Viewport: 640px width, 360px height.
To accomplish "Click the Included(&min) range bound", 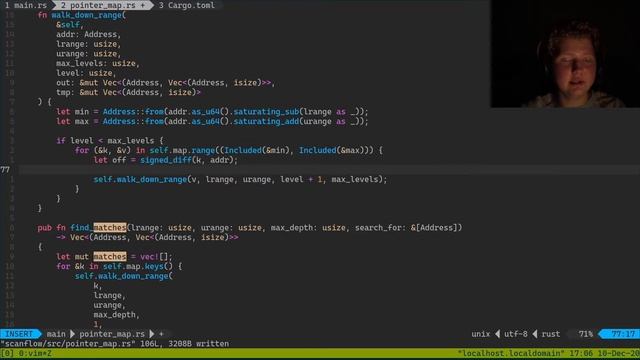I will coord(258,151).
